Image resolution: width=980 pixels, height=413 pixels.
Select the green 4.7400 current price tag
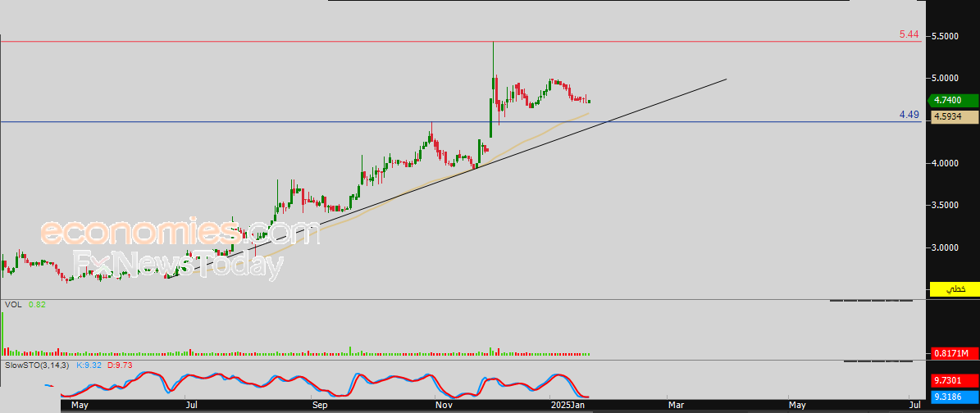pos(954,100)
